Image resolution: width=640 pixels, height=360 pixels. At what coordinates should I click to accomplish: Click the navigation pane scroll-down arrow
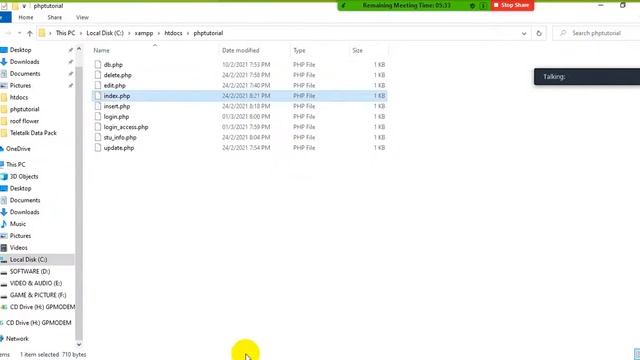pos(79,344)
